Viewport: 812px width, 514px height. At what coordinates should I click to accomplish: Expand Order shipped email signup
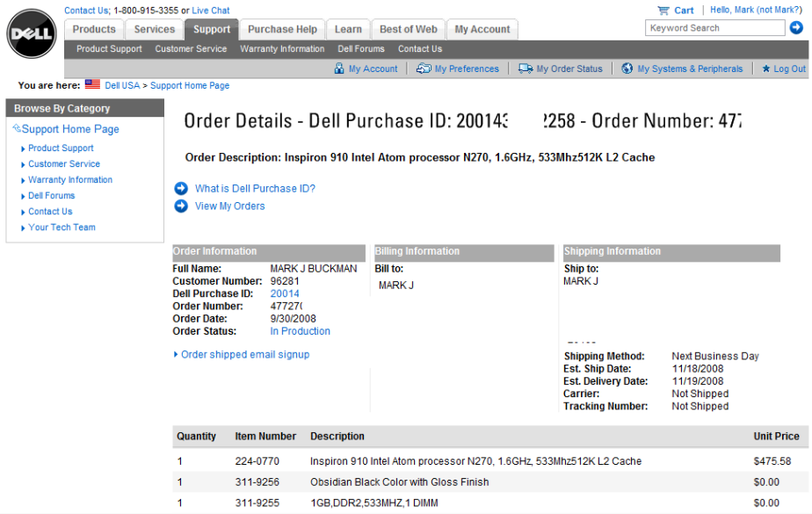pyautogui.click(x=176, y=355)
